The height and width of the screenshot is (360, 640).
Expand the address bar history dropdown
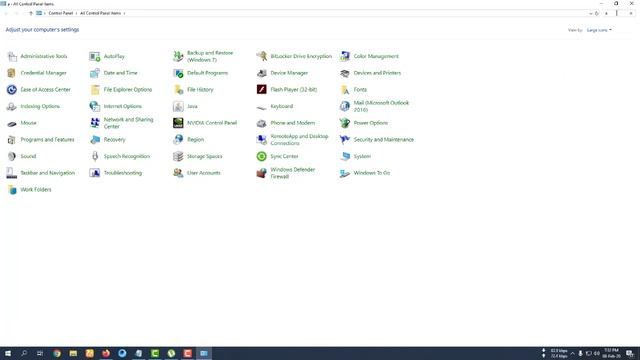[591, 13]
